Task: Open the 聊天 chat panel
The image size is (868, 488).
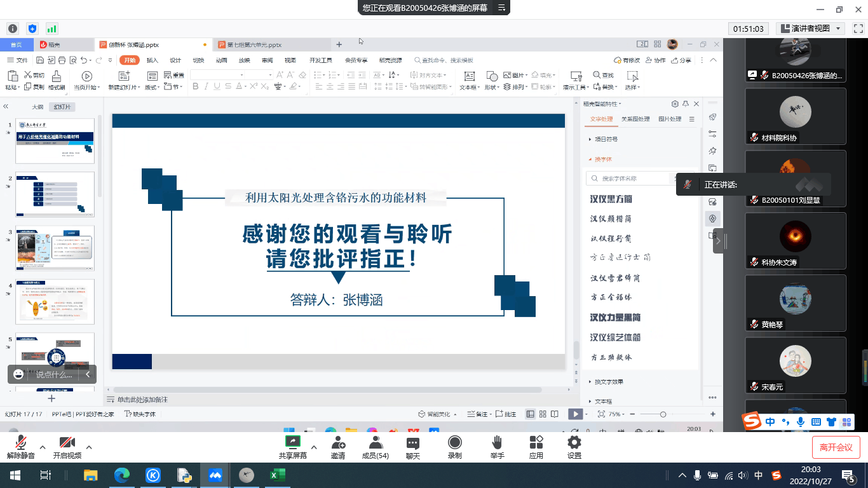Action: [413, 443]
